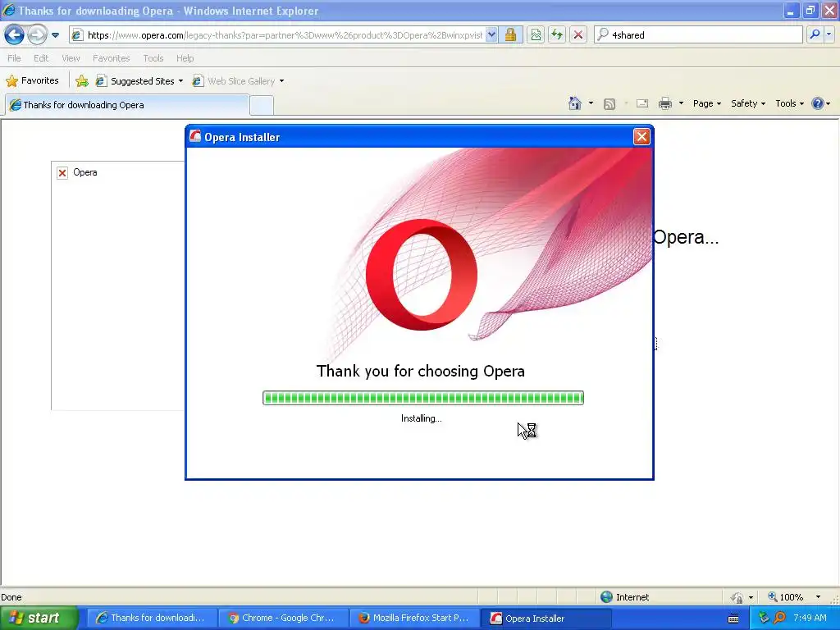Viewport: 840px width, 630px height.
Task: Click the system tray orange magnifier icon
Action: 779,618
